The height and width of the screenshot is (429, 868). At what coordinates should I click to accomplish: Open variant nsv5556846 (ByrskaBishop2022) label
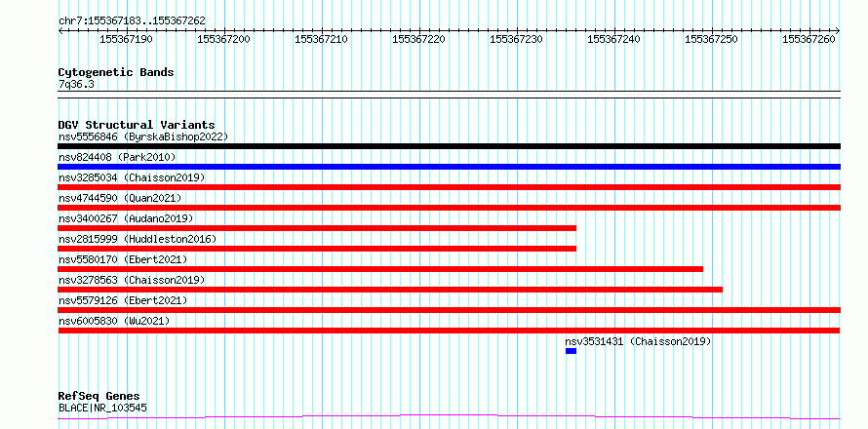(x=142, y=136)
